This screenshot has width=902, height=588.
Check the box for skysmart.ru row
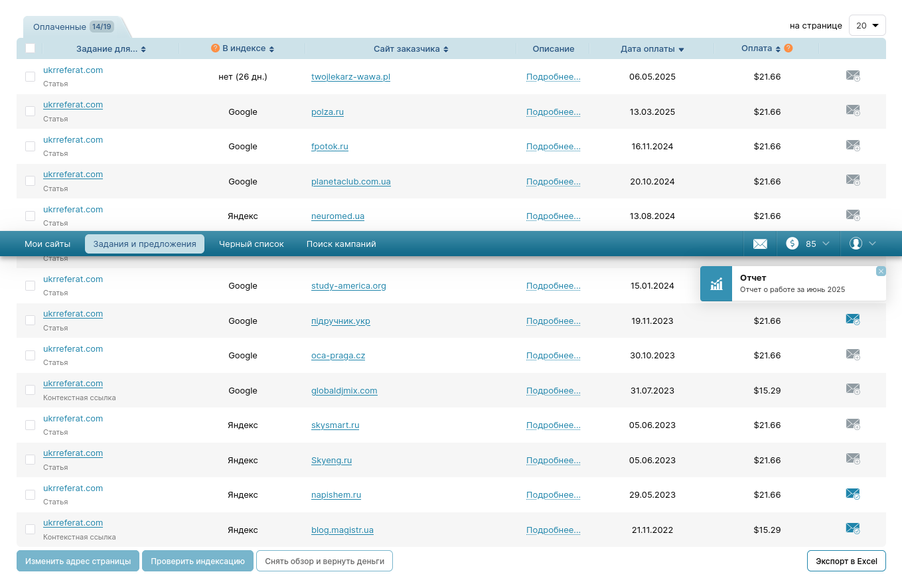(x=30, y=425)
